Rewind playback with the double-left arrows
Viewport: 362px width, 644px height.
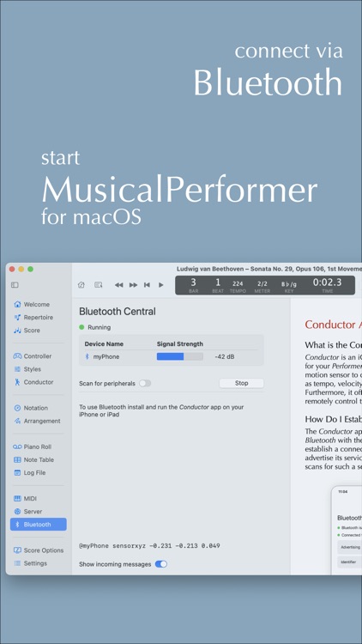(119, 284)
